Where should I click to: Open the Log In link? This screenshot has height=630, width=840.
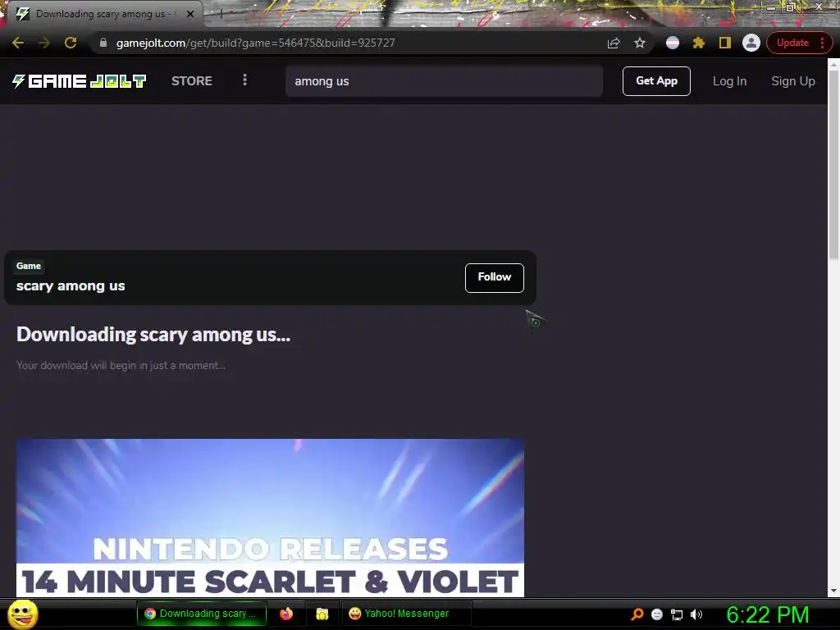click(x=729, y=81)
